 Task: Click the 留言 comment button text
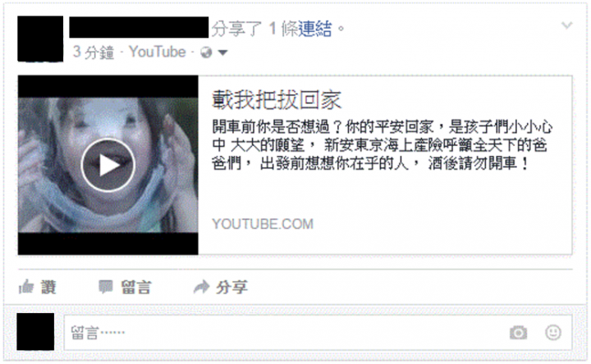pos(136,287)
